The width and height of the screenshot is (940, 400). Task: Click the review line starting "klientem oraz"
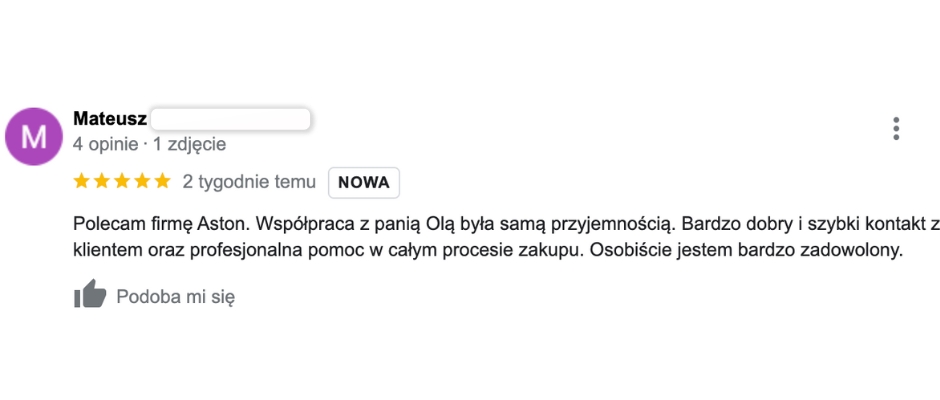coord(488,251)
